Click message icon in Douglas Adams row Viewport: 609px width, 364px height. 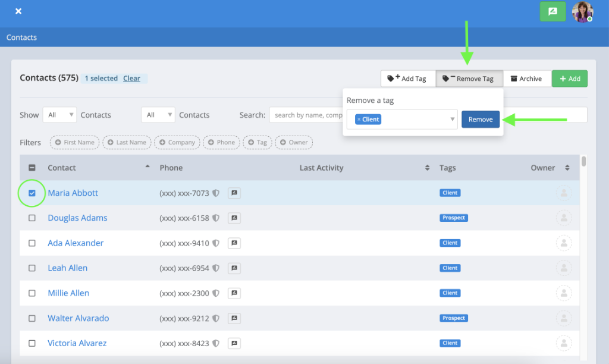point(234,218)
